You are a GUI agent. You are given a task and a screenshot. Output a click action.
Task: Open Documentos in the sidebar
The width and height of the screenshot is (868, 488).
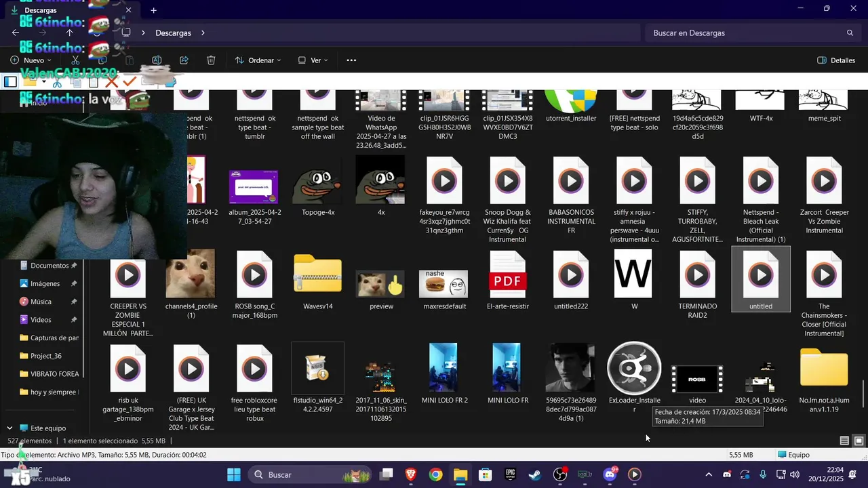pyautogui.click(x=47, y=266)
